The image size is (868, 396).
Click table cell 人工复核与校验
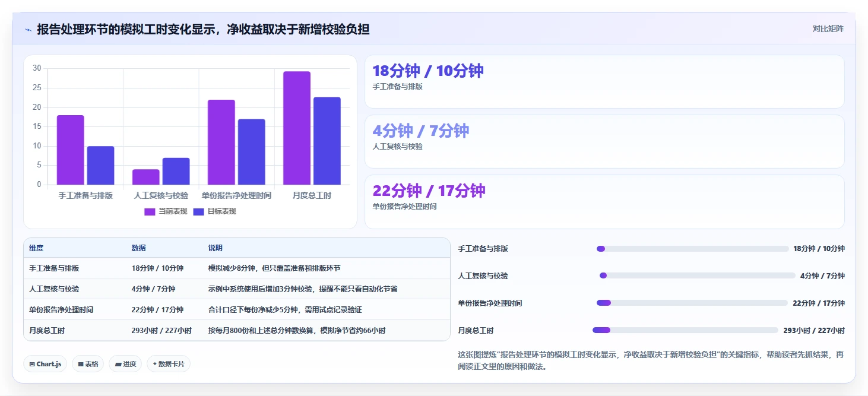[54, 289]
